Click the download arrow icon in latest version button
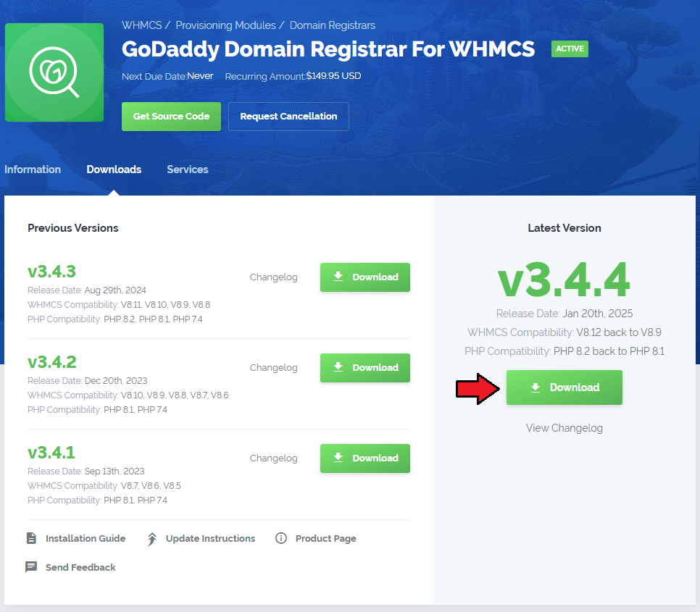This screenshot has width=700, height=612. click(x=536, y=387)
